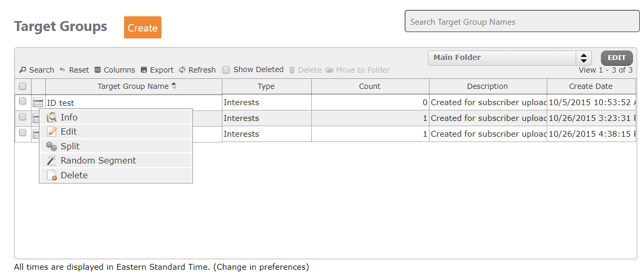Viewport: 644px width, 275px height.
Task: Click the orange Create button
Action: tap(142, 27)
